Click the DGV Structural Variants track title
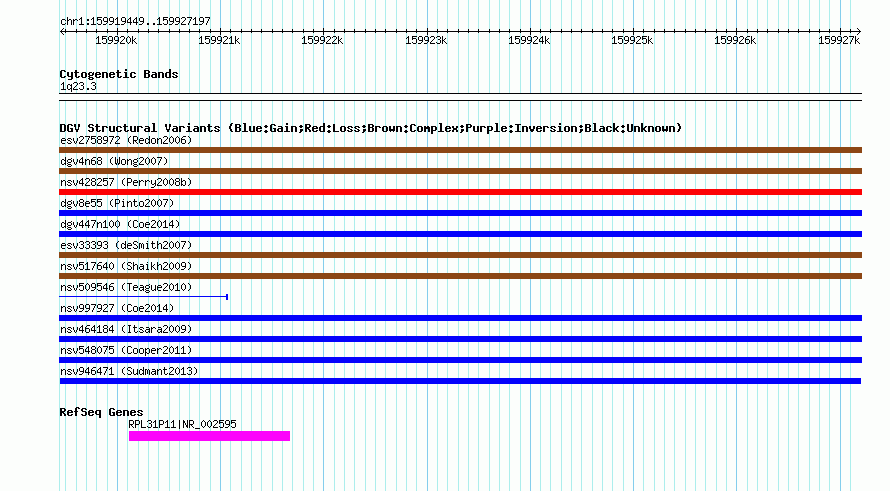890x491 pixels. 371,128
